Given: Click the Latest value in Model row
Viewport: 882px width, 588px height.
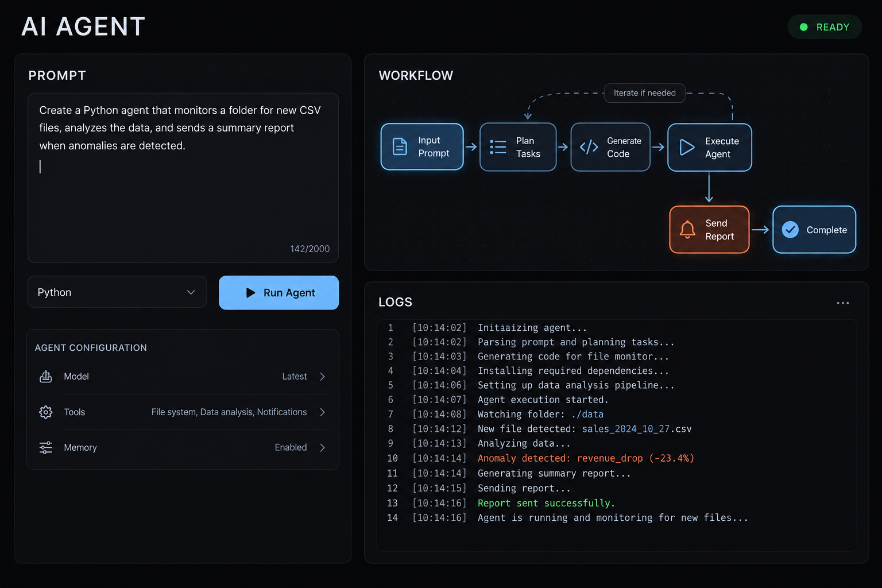Looking at the screenshot, I should pos(295,377).
